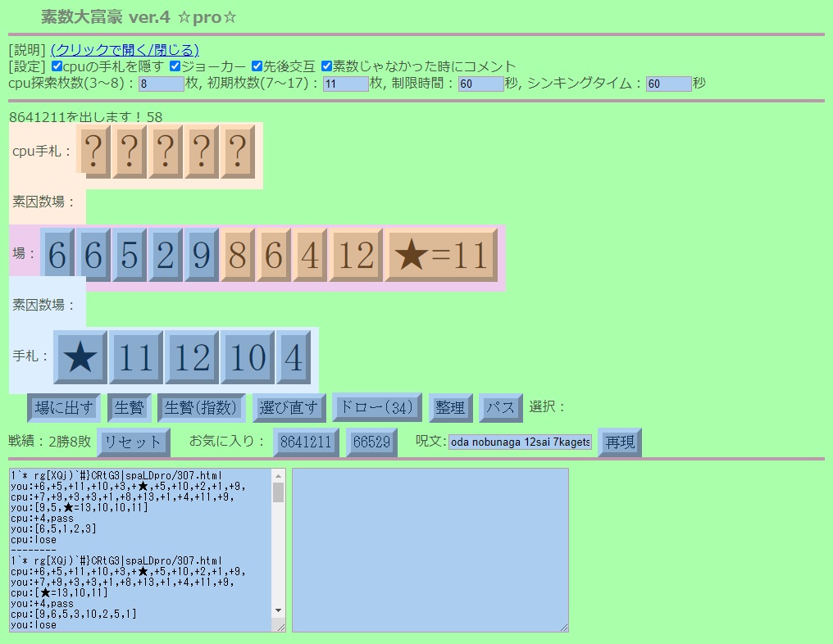
Task: Click favorite 66529 button
Action: 371,442
